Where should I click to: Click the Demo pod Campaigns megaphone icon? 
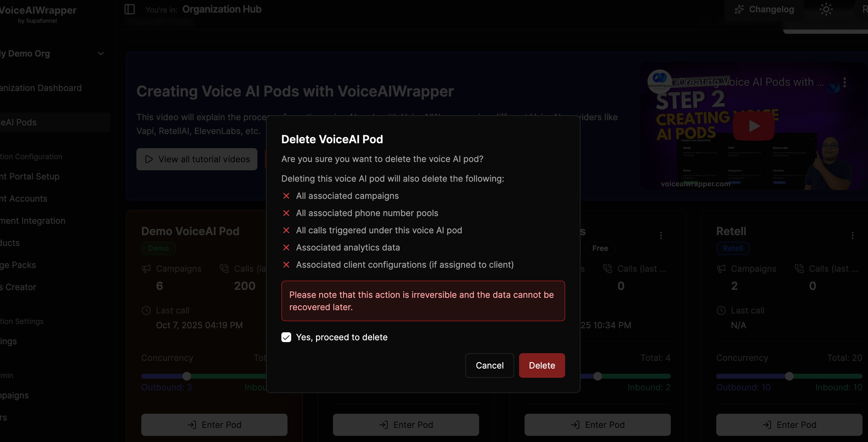click(x=146, y=269)
